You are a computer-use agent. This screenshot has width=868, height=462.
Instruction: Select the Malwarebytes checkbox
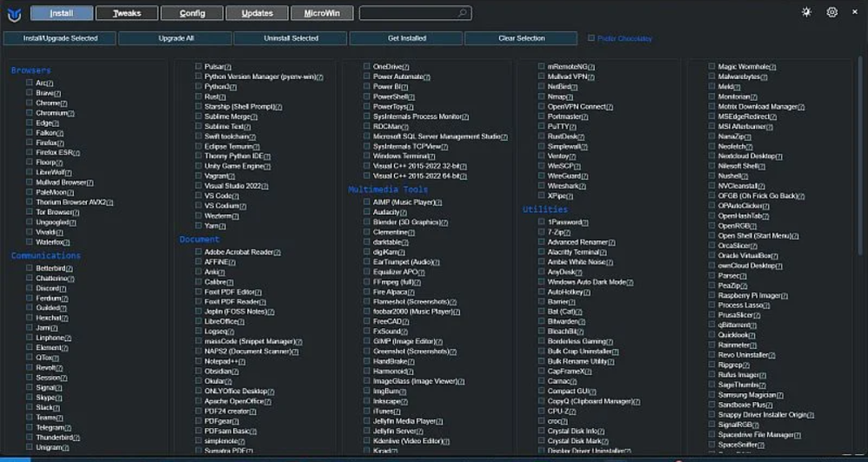click(x=712, y=77)
